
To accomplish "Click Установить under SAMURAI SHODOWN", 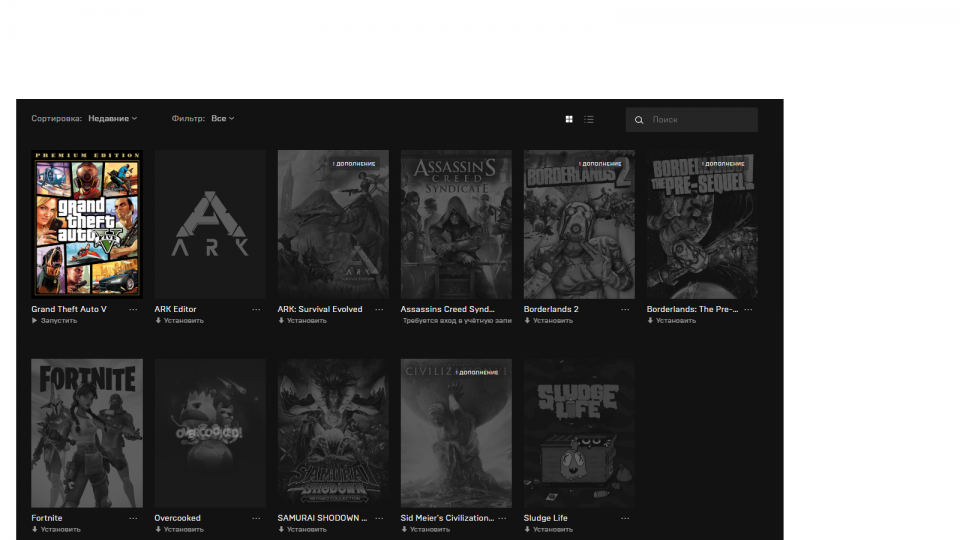I will (x=302, y=530).
